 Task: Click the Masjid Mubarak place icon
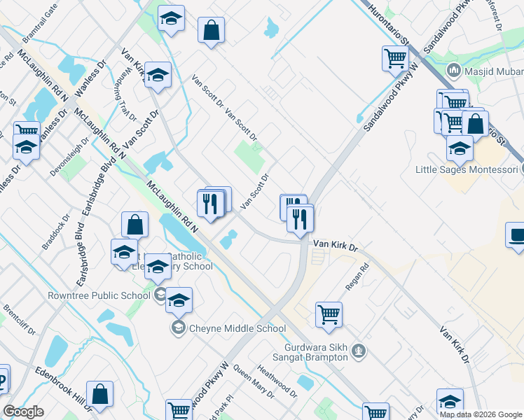coord(454,71)
